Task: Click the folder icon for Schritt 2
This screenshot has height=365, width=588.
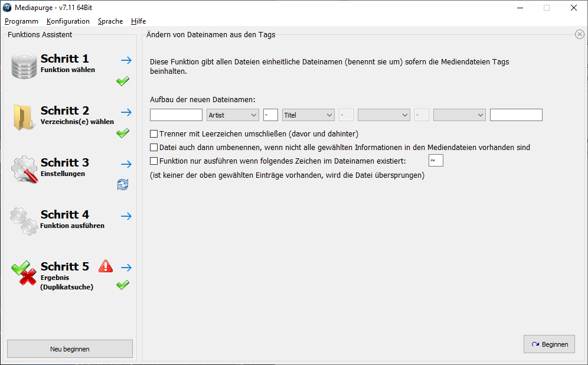Action: (x=24, y=117)
